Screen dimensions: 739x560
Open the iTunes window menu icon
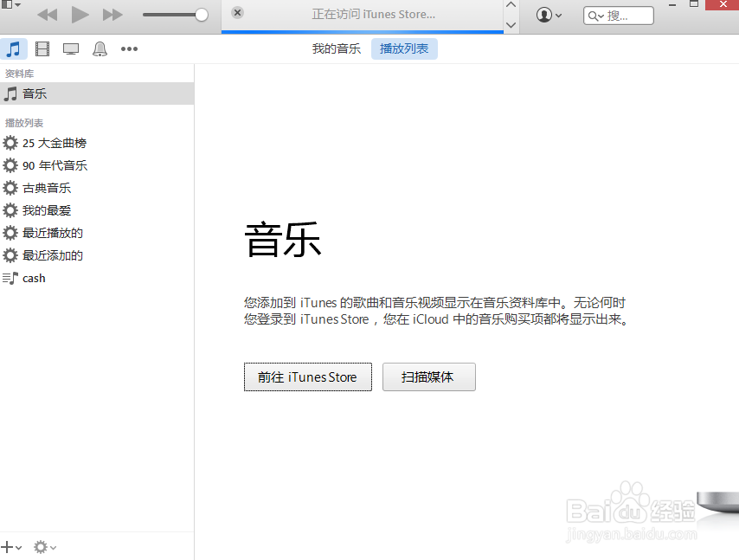click(x=11, y=4)
